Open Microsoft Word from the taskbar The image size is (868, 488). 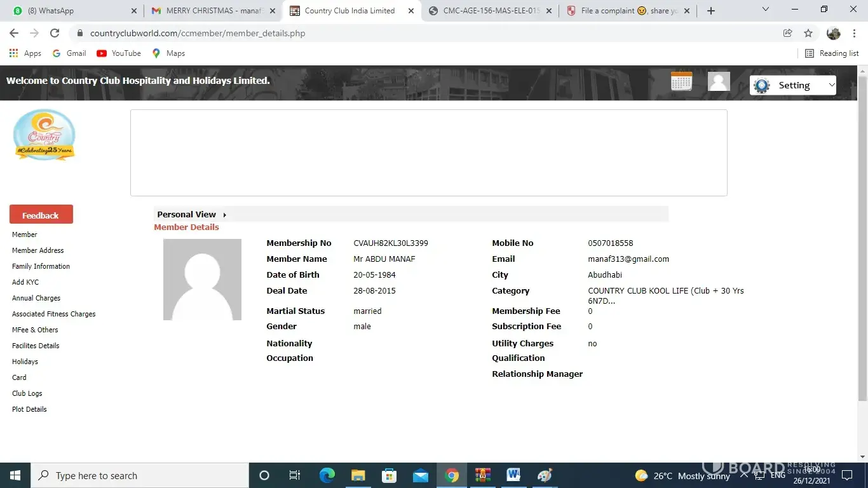click(x=513, y=475)
